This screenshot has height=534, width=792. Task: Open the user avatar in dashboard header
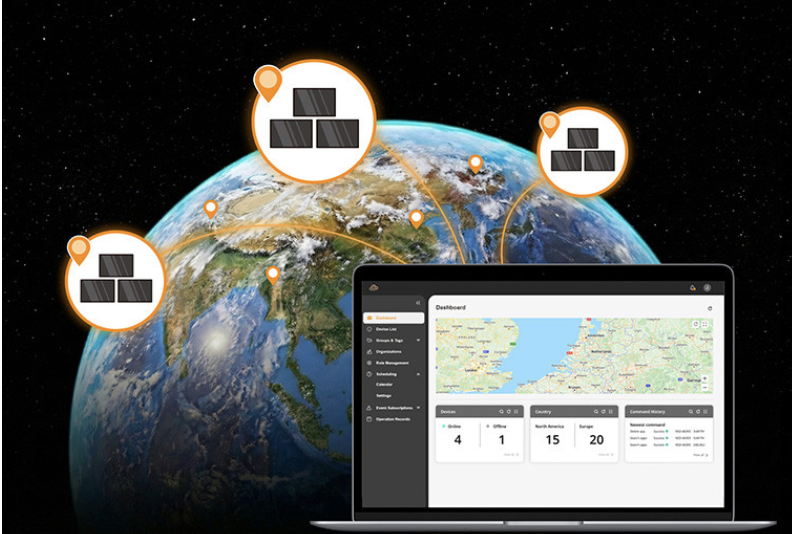[707, 287]
